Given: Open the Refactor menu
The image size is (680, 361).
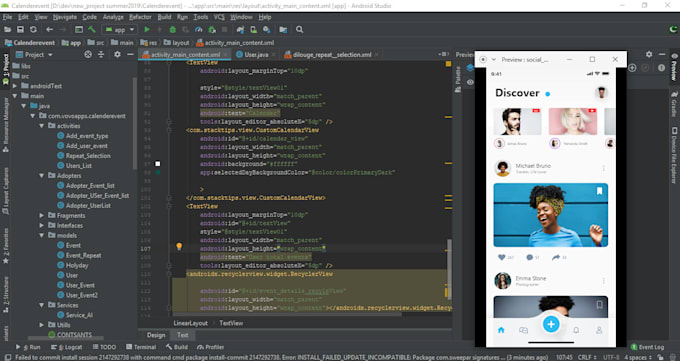Looking at the screenshot, I should (x=140, y=17).
